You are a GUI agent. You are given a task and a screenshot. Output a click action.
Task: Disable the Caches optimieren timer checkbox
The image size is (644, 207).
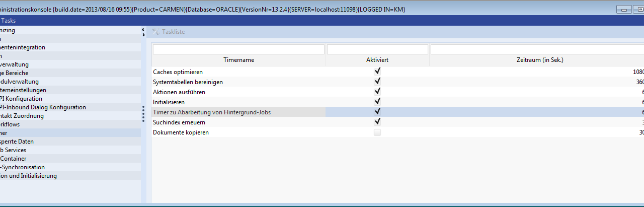377,72
